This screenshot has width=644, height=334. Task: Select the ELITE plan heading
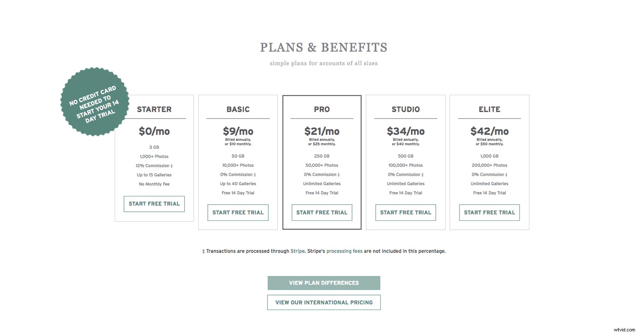click(489, 109)
